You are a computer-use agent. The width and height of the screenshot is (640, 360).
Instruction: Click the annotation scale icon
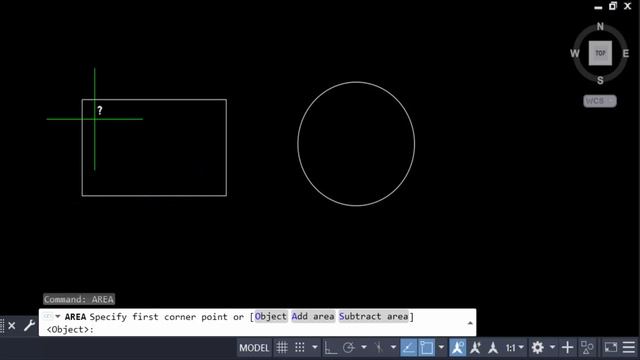point(493,348)
